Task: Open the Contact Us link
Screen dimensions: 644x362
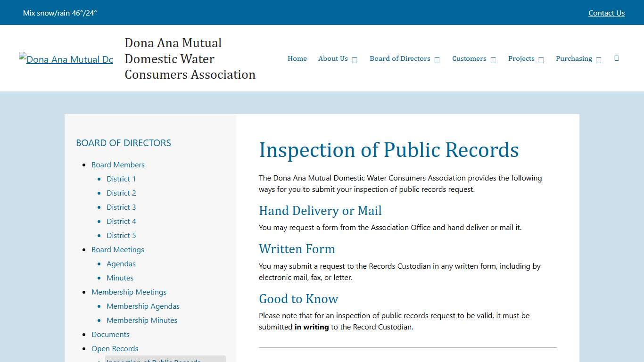Action: coord(606,13)
